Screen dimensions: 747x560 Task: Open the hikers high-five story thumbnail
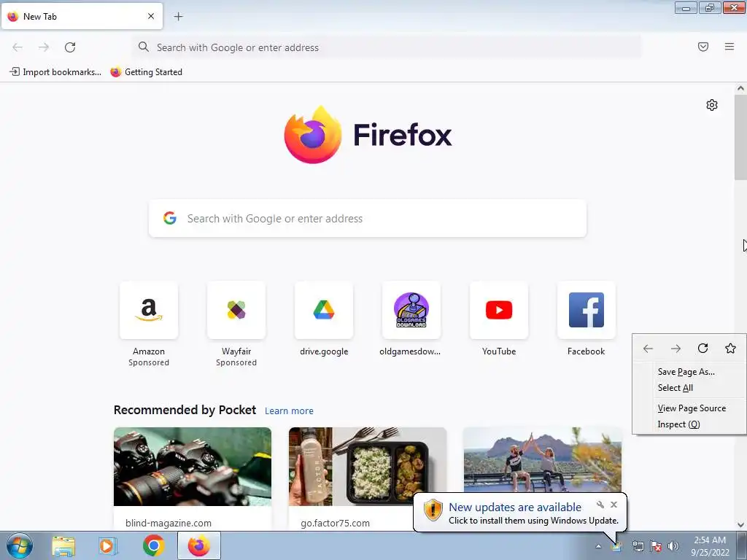pyautogui.click(x=543, y=460)
